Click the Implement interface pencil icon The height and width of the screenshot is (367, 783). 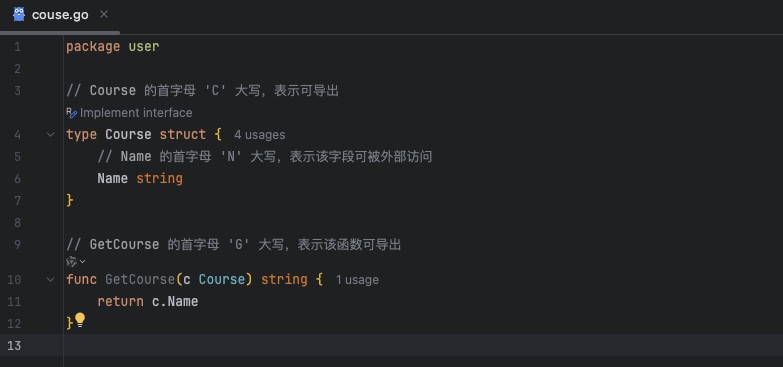pyautogui.click(x=71, y=113)
